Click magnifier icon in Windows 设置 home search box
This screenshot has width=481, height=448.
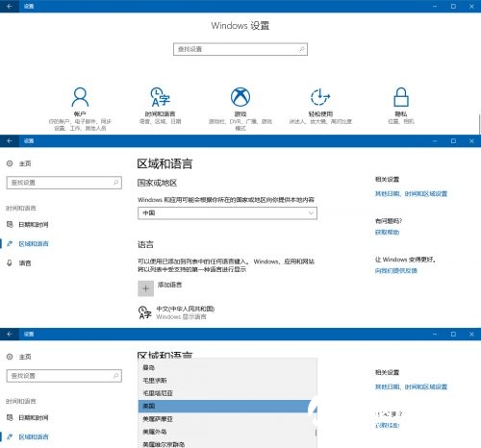[x=302, y=49]
